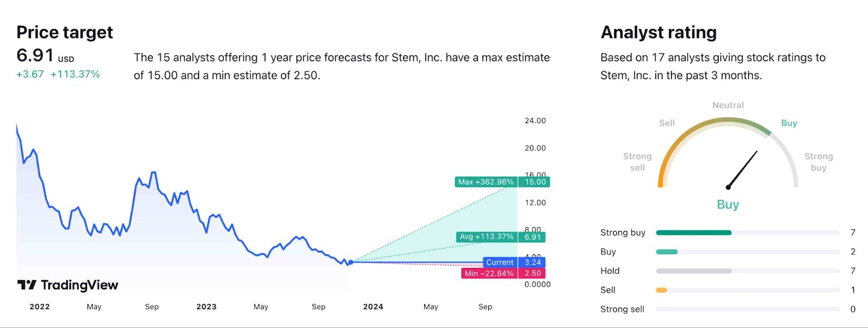
Task: Click the blue current price dot on chart
Action: point(350,262)
